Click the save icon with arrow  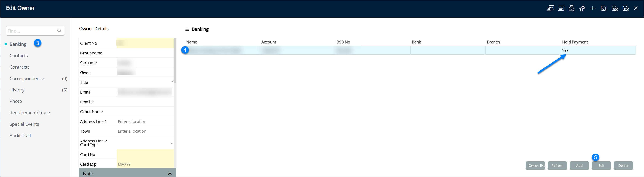[x=615, y=8]
